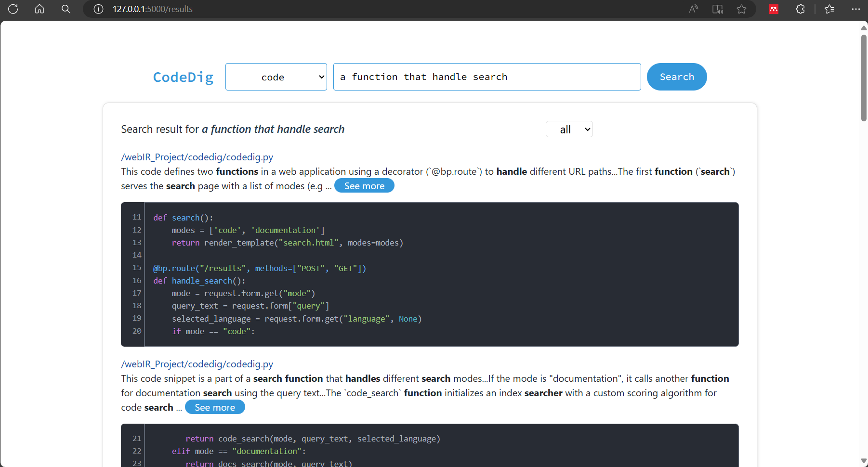Viewport: 868px width, 467px height.
Task: Open the Favorites list icon
Action: point(829,9)
